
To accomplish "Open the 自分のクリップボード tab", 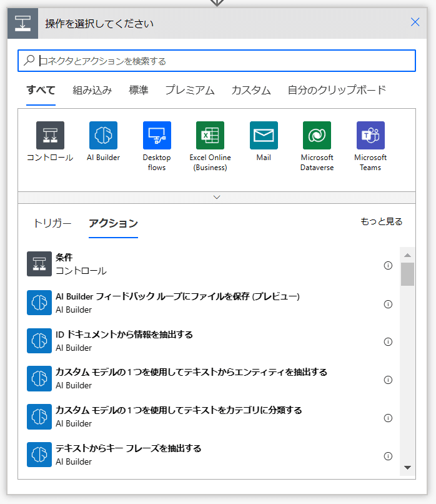I will click(x=337, y=90).
